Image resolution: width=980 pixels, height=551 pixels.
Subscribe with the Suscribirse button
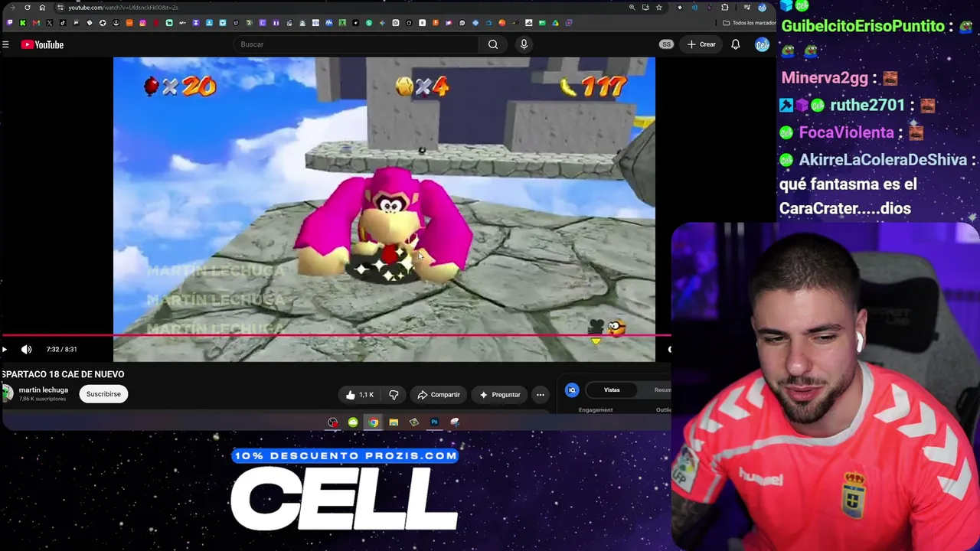(103, 394)
